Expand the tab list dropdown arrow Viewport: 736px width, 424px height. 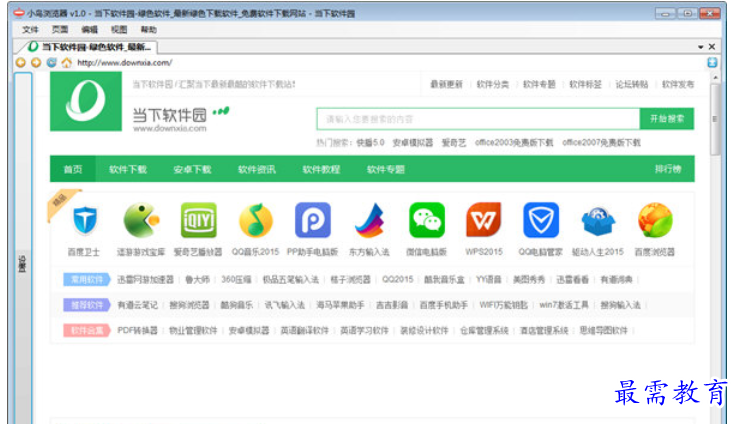click(x=700, y=47)
